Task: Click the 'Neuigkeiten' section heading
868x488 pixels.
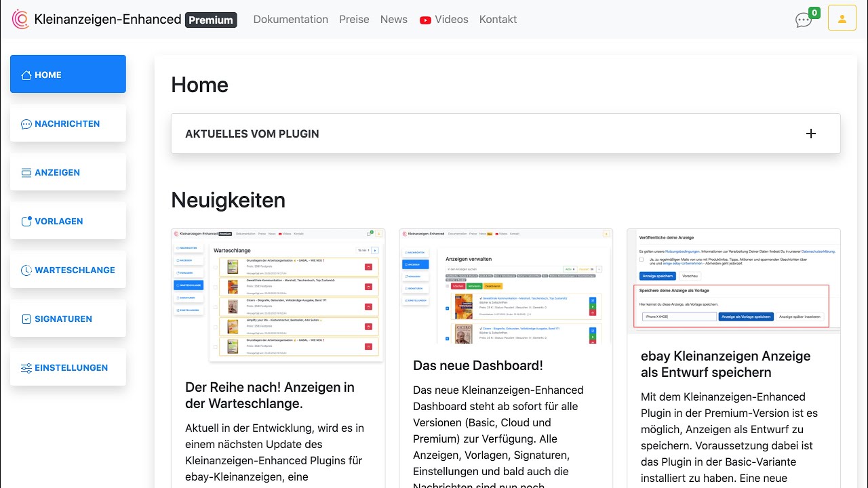Action: [228, 200]
